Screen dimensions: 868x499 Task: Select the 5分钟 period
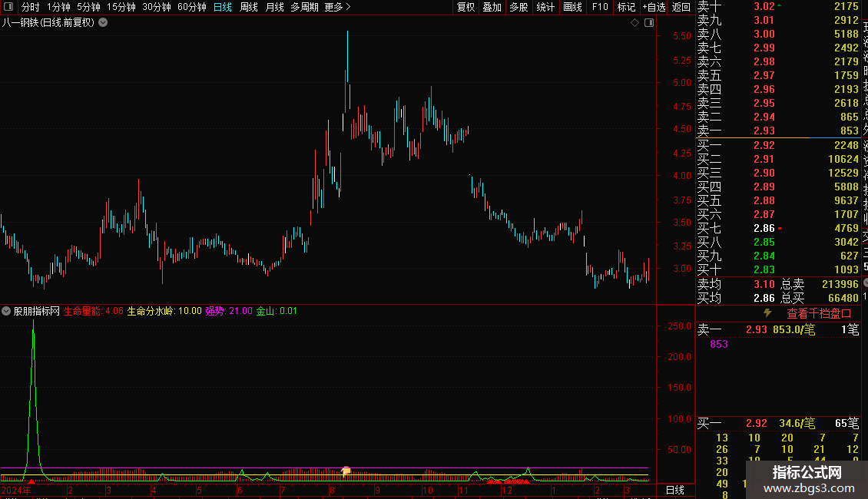coord(88,7)
